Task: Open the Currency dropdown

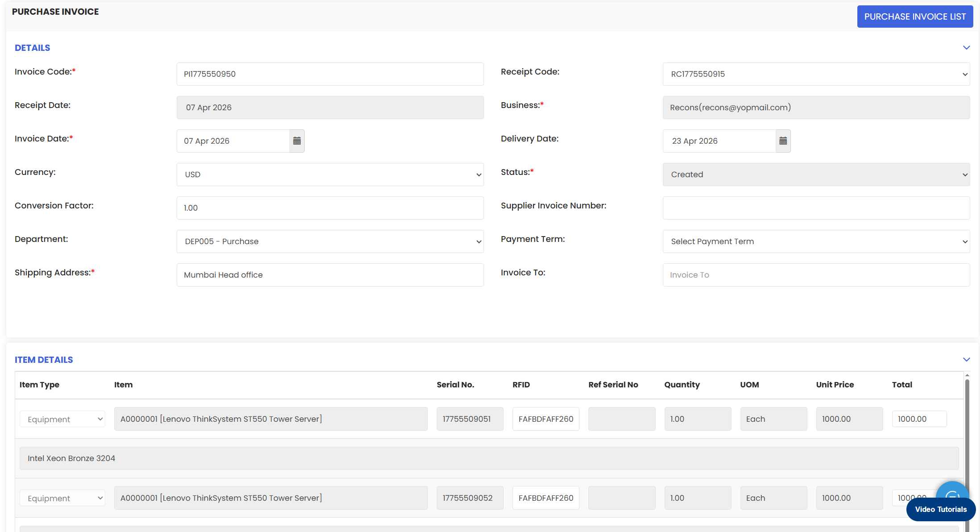Action: (330, 175)
